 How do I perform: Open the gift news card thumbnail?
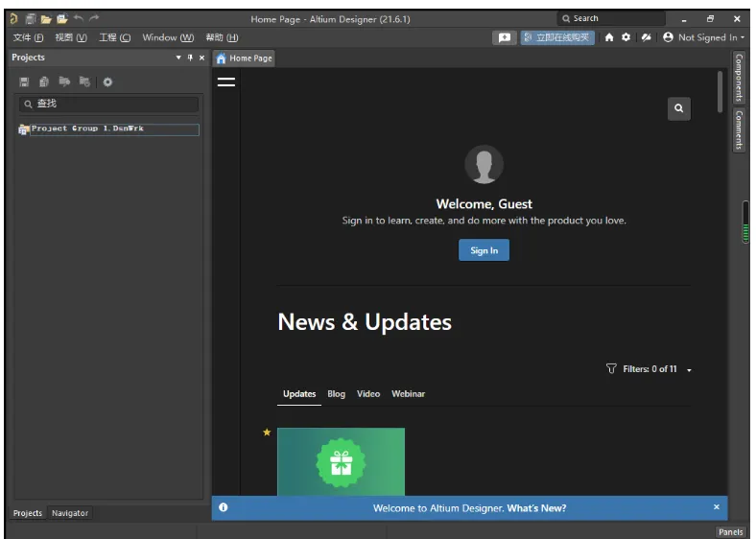pyautogui.click(x=341, y=461)
